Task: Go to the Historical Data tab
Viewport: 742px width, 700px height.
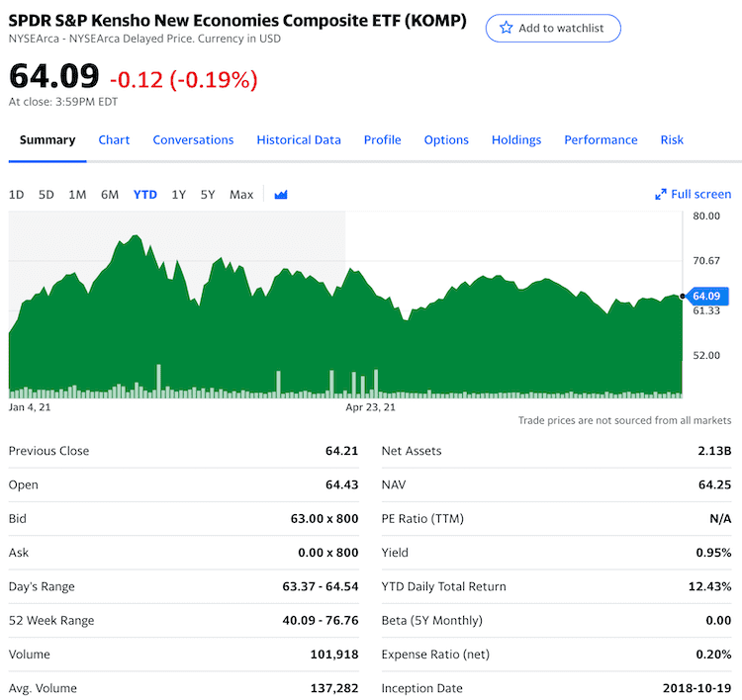Action: click(299, 140)
